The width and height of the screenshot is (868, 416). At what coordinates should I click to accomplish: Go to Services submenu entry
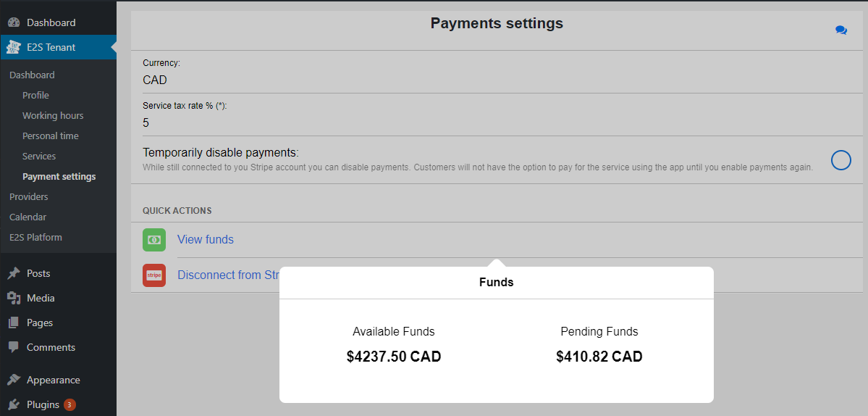pyautogui.click(x=39, y=157)
